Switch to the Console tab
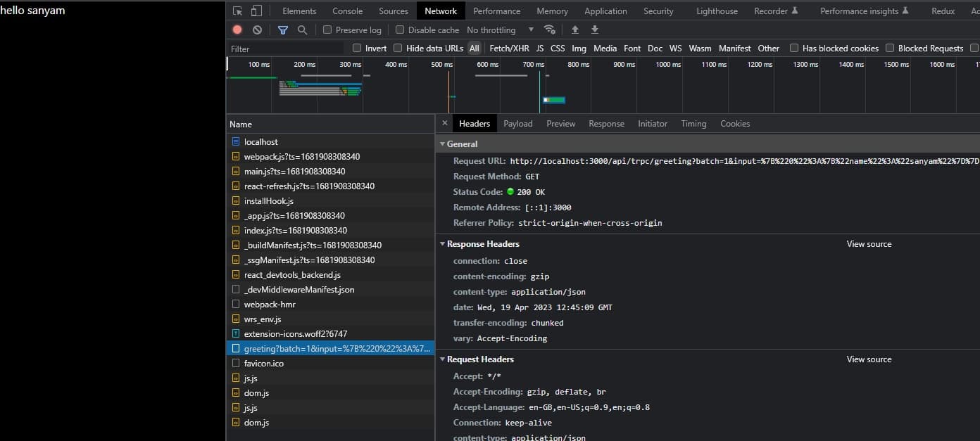Viewport: 980px width, 441px height. point(347,11)
